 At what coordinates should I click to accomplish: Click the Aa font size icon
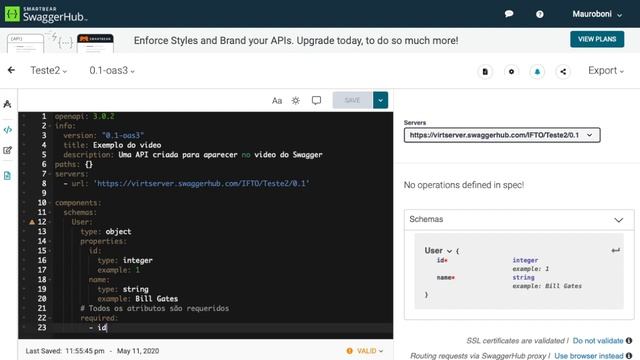pyautogui.click(x=277, y=100)
